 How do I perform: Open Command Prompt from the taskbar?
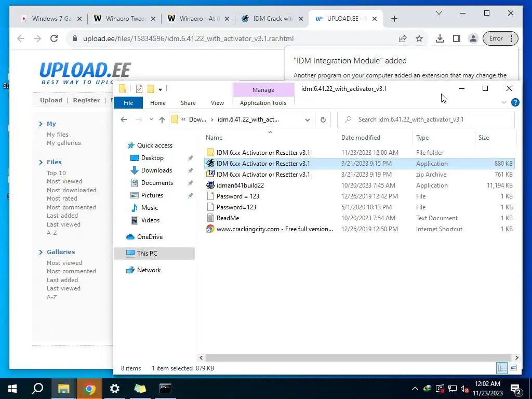pos(165,389)
